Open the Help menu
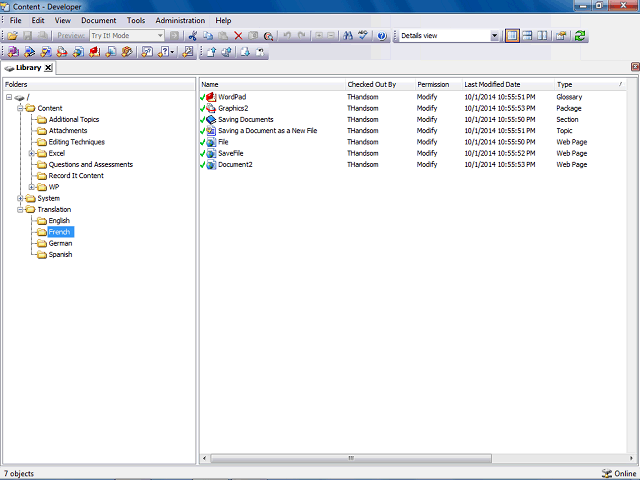The width and height of the screenshot is (640, 480). 223,20
